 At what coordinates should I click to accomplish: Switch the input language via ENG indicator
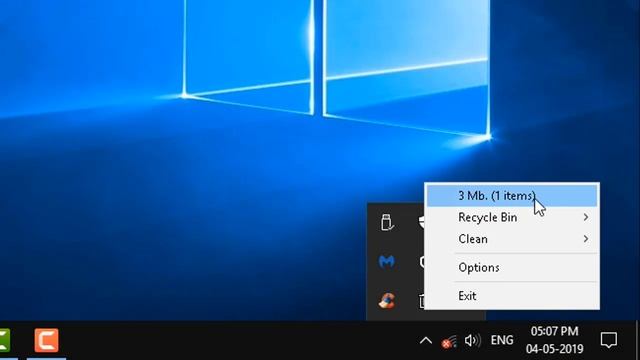point(502,340)
